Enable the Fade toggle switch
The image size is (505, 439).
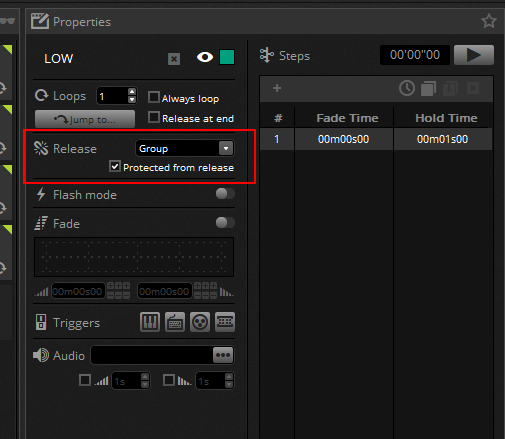[225, 223]
